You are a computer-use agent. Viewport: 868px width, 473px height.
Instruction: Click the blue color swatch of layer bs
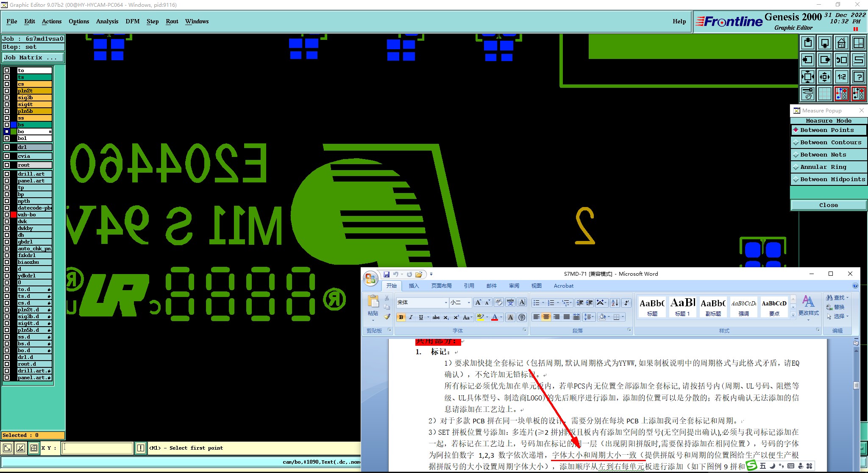click(x=14, y=125)
